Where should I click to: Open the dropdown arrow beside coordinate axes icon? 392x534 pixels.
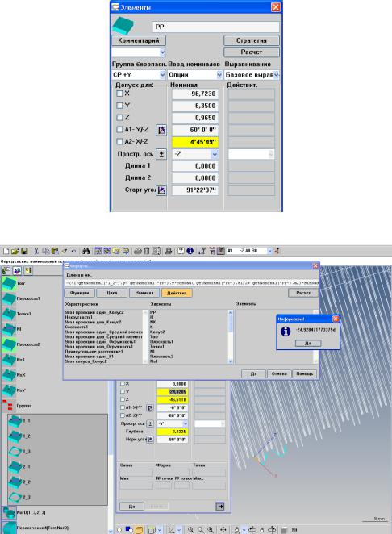pyautogui.click(x=179, y=530)
